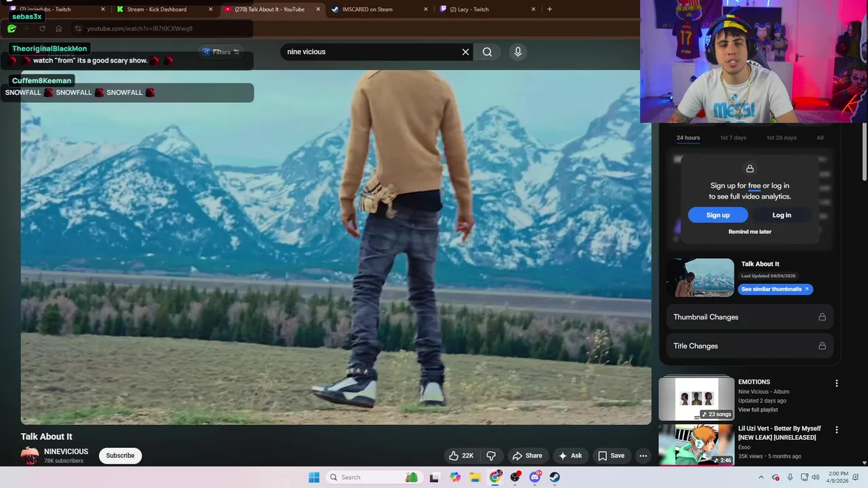This screenshot has width=868, height=488.
Task: Open a new browser tab
Action: 549,9
